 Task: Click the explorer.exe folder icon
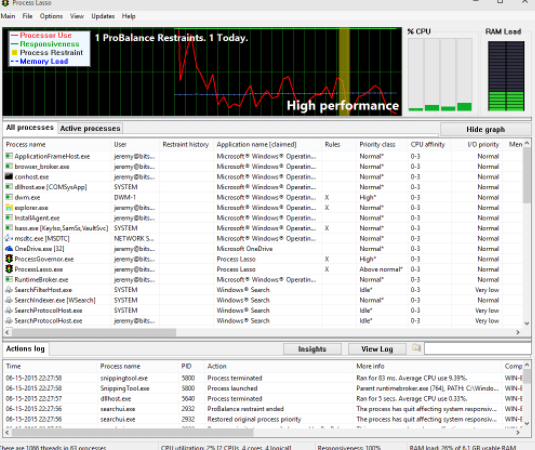(x=9, y=207)
